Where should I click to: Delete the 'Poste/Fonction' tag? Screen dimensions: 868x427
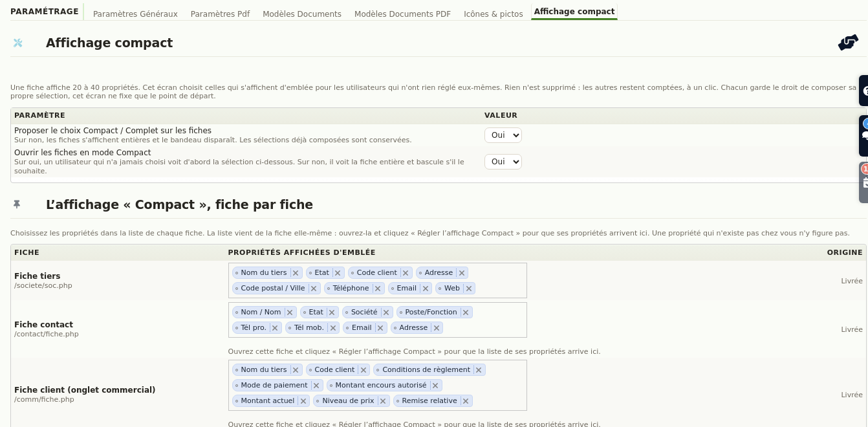point(466,312)
